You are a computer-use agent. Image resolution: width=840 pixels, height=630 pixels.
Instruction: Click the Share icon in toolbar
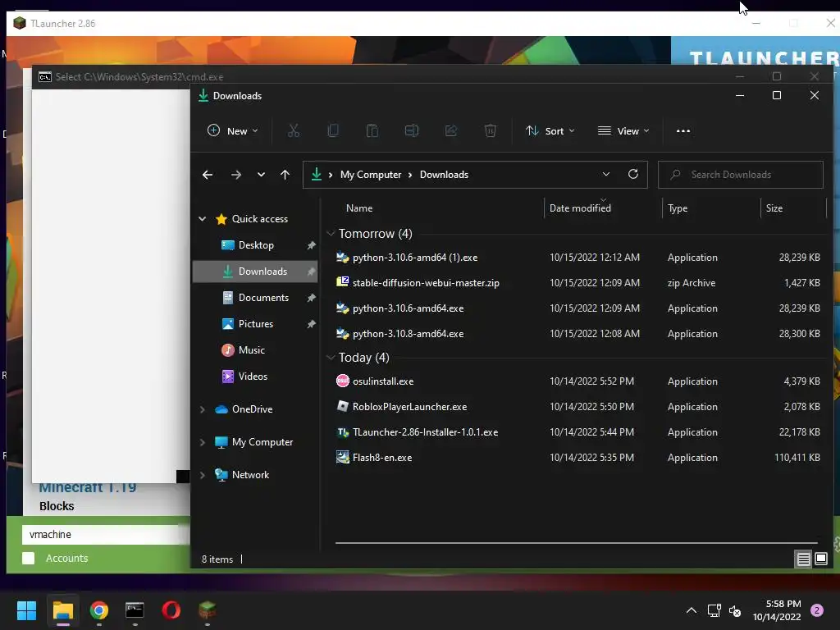click(451, 130)
